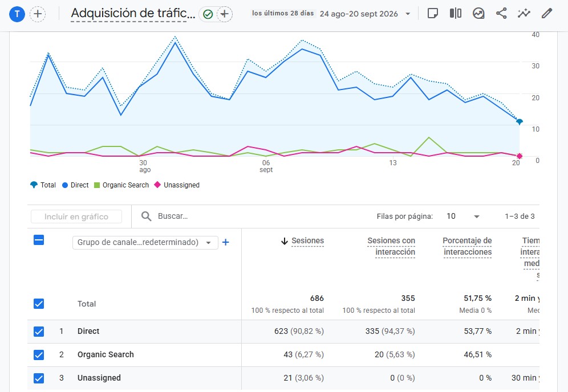Image resolution: width=568 pixels, height=392 pixels.
Task: Open the annotations note icon
Action: [x=433, y=14]
